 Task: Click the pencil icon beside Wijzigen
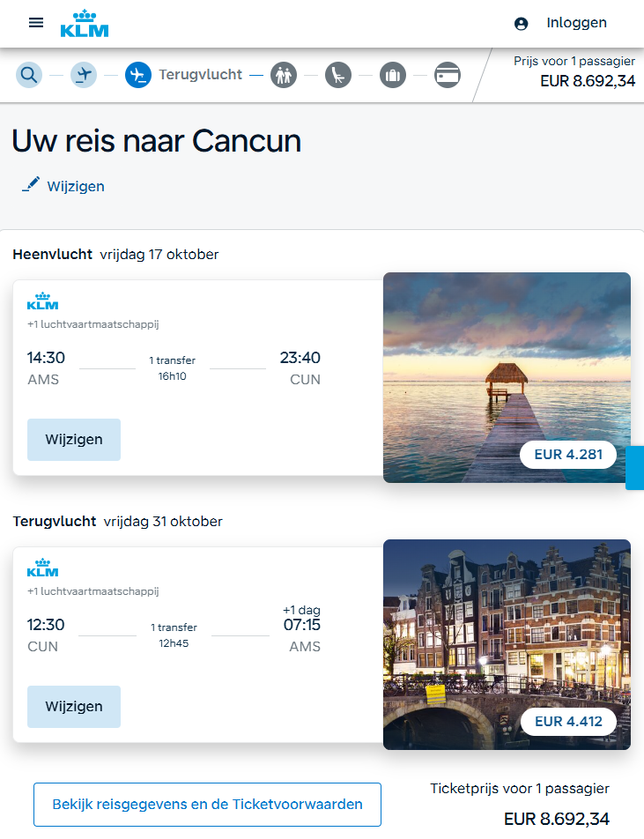tap(31, 185)
